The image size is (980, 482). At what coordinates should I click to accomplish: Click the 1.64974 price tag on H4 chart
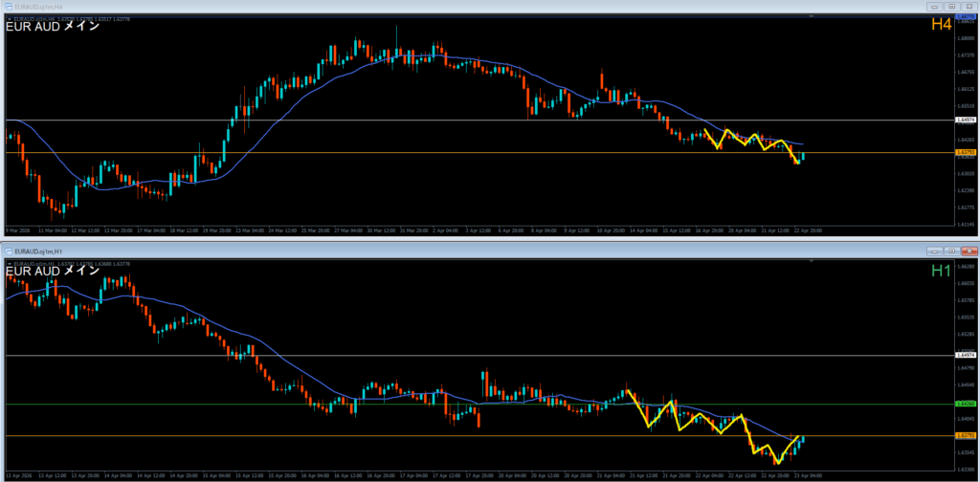966,120
